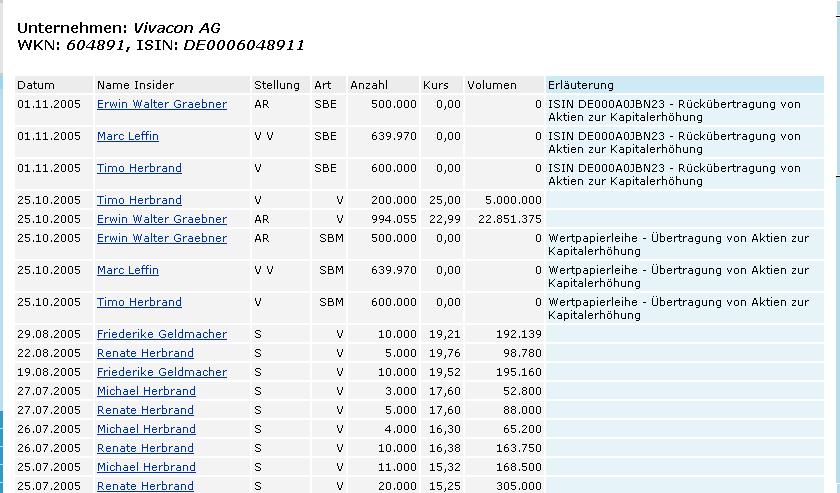Screen dimensions: 840x493
Task: Open Marc Leffin link dated 01.11.2005
Action: pos(128,136)
